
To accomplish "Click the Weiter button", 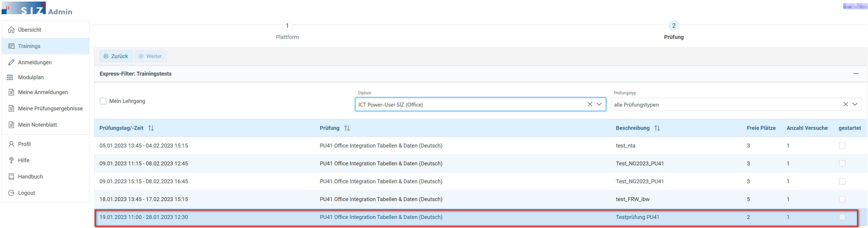I will pos(151,56).
